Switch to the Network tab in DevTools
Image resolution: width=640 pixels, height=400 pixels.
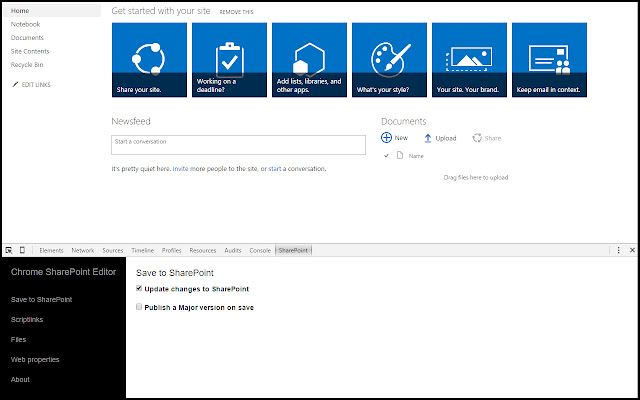tap(83, 251)
